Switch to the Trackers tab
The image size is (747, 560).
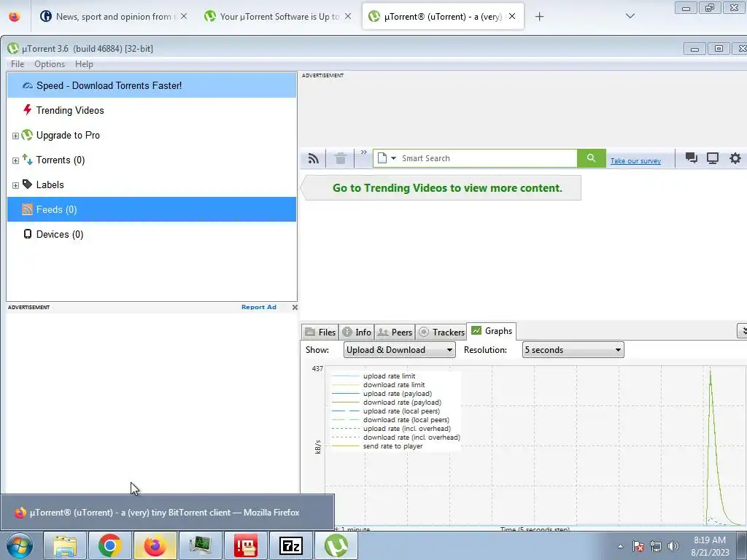[x=441, y=332]
